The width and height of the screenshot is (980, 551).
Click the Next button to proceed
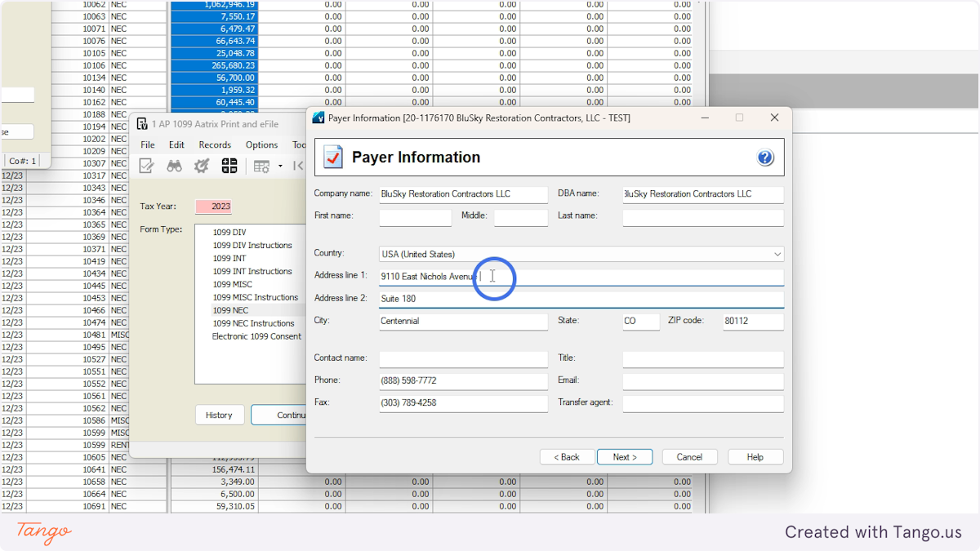coord(625,456)
